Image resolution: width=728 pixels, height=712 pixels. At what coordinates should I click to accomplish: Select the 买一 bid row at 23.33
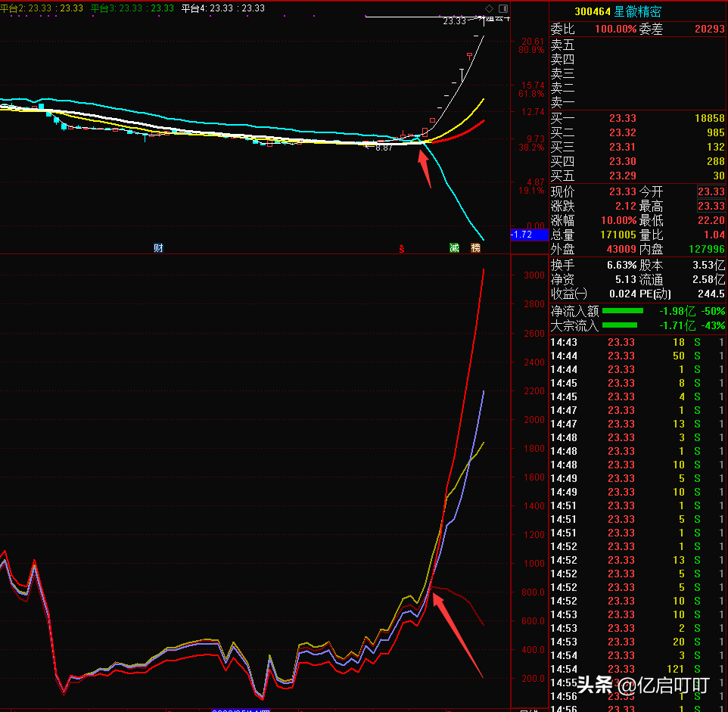point(637,119)
